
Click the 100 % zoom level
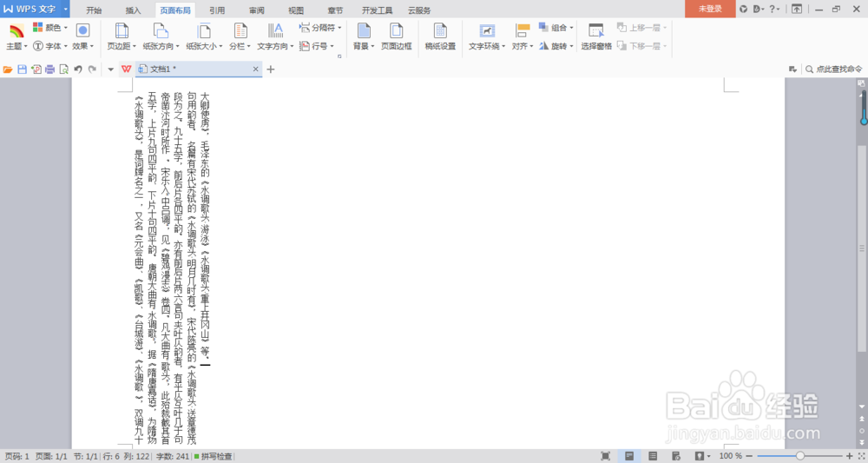point(730,456)
